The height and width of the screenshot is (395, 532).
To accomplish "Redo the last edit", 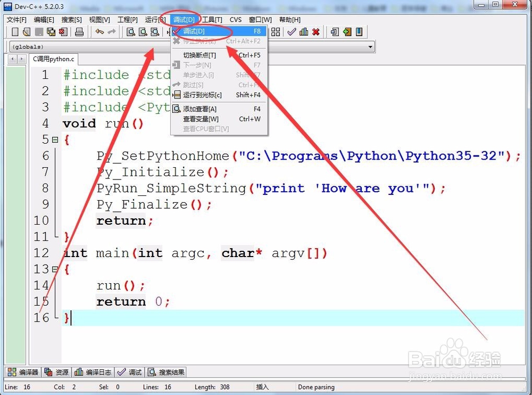I will coord(112,32).
